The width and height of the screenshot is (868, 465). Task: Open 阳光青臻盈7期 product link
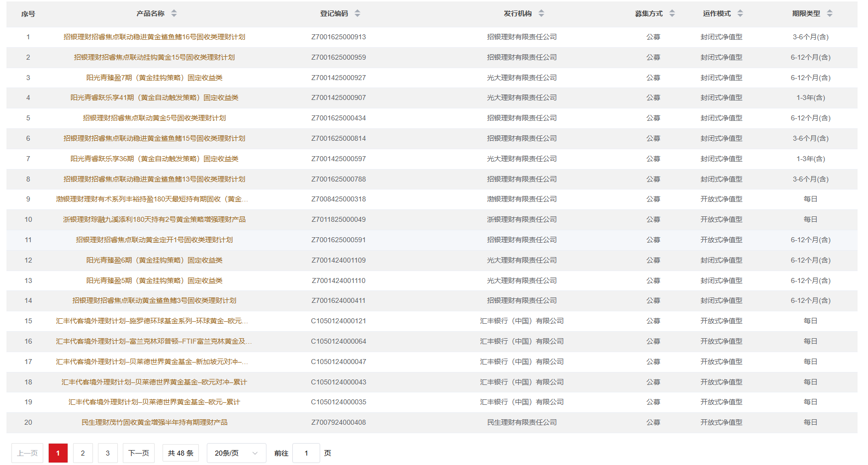pyautogui.click(x=154, y=78)
